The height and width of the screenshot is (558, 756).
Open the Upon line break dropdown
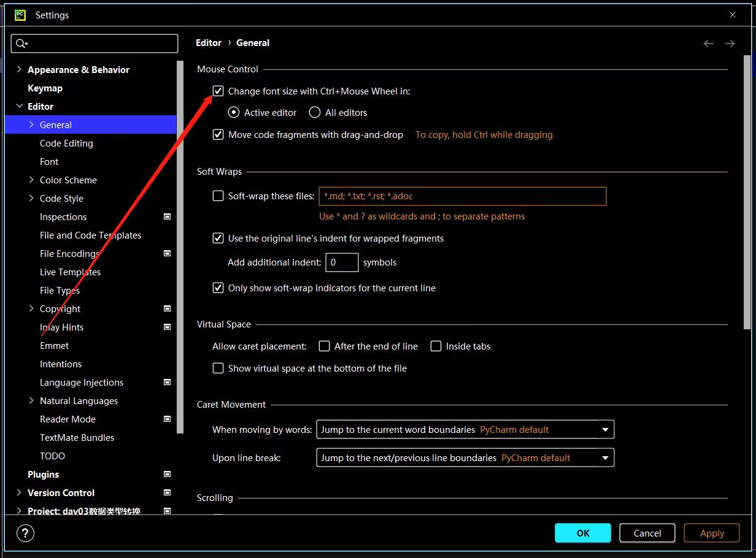(465, 458)
